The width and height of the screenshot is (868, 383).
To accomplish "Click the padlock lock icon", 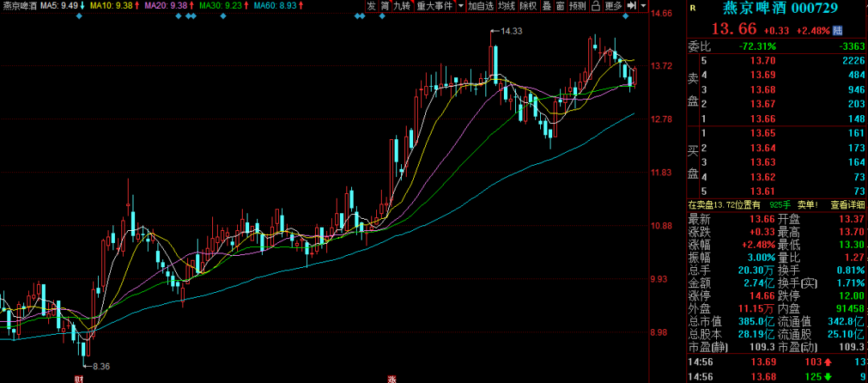I will click(x=596, y=6).
